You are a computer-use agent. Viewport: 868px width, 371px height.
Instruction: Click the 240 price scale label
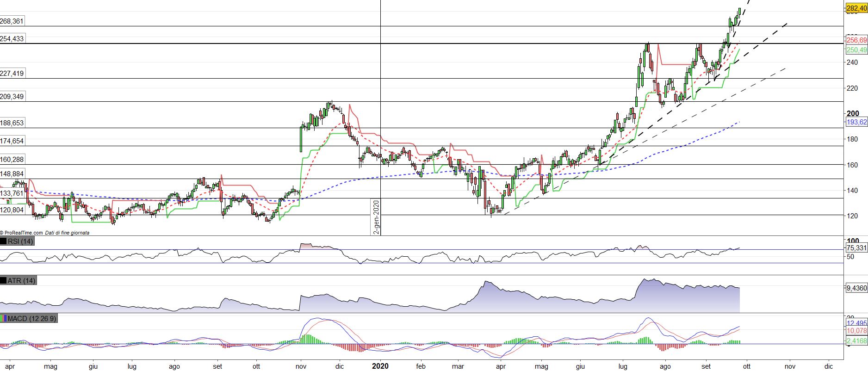click(853, 62)
